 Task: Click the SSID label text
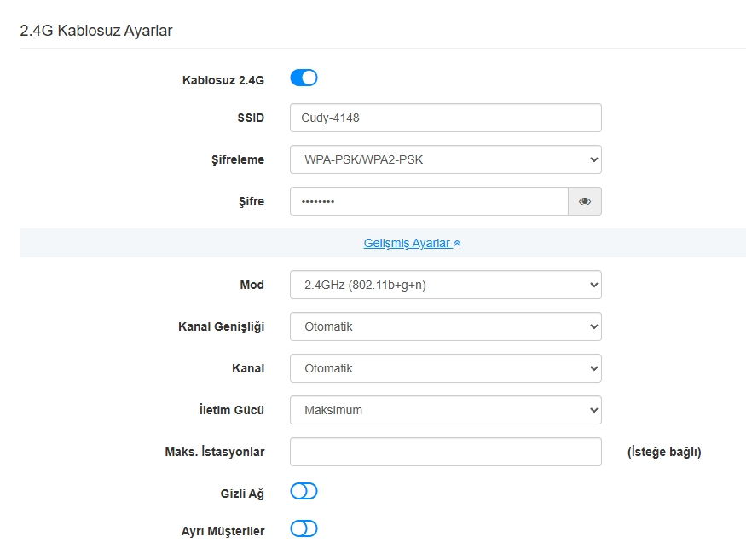click(251, 118)
